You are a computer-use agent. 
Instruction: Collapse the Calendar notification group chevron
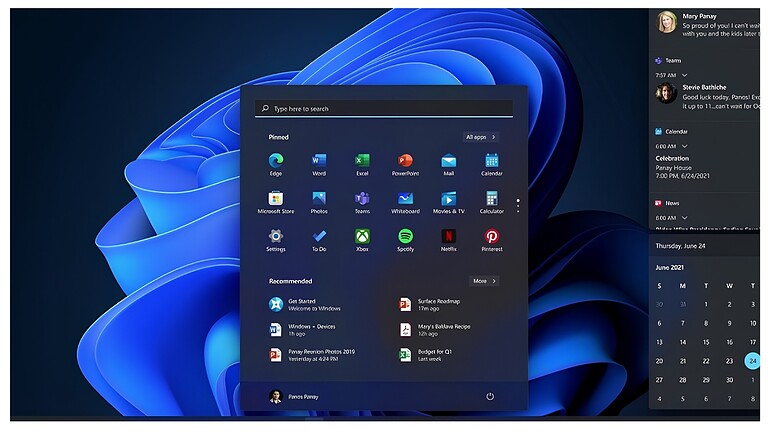[x=684, y=146]
